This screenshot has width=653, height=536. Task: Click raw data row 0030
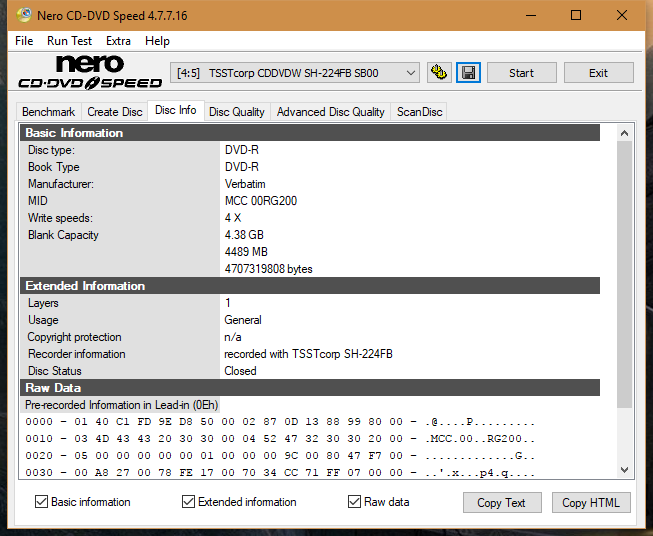coord(280,473)
